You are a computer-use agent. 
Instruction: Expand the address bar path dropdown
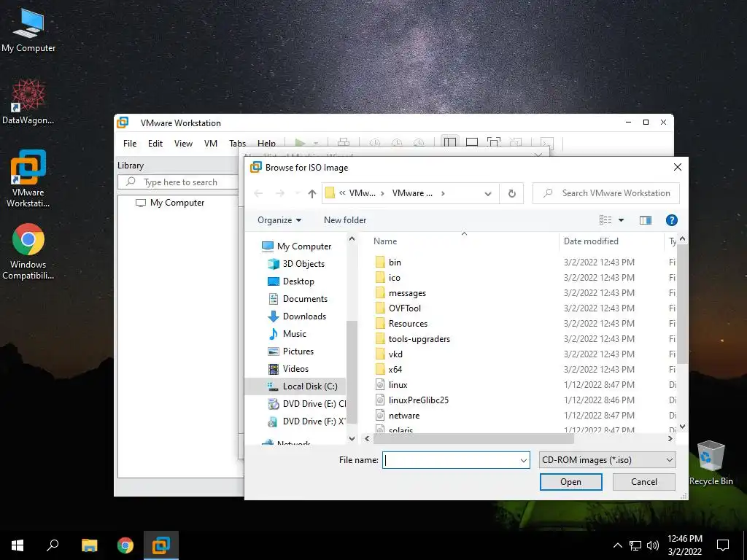(488, 193)
